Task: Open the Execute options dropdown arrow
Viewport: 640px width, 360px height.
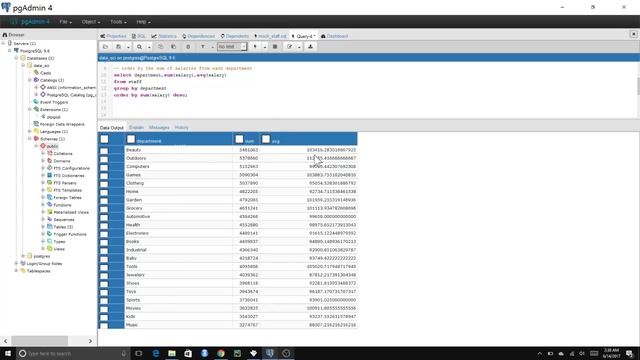Action: (x=265, y=47)
